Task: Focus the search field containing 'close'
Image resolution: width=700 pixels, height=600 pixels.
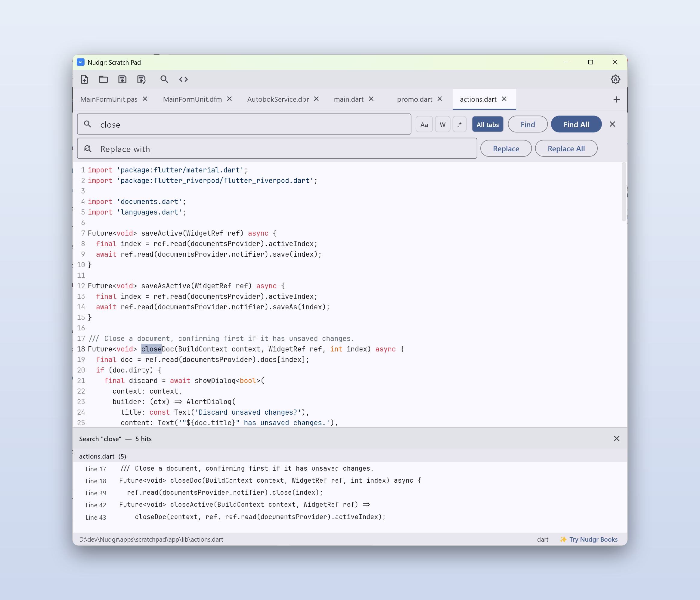Action: pos(244,124)
